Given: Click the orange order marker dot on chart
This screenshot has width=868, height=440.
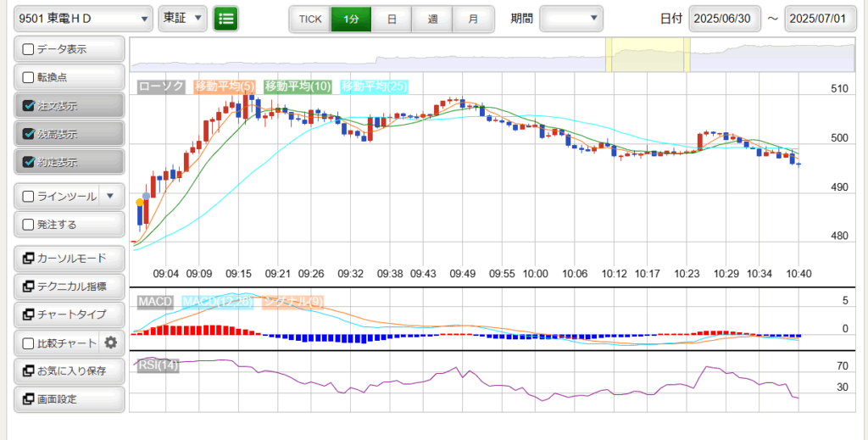Looking at the screenshot, I should 140,203.
